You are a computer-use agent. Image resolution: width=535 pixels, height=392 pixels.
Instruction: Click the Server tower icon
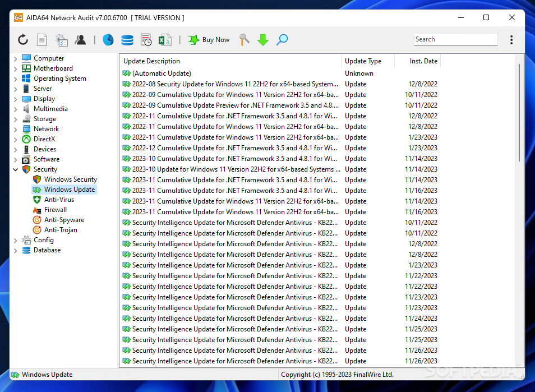point(26,89)
